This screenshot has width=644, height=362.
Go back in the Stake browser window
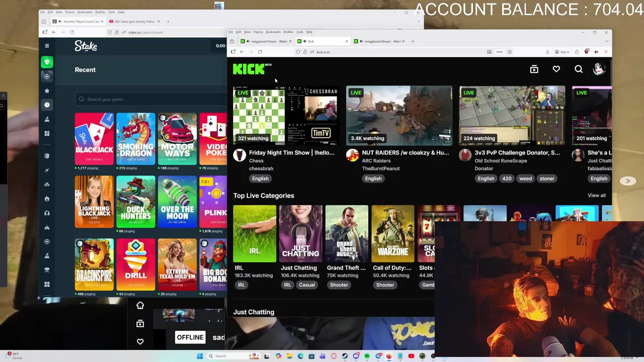click(54, 32)
